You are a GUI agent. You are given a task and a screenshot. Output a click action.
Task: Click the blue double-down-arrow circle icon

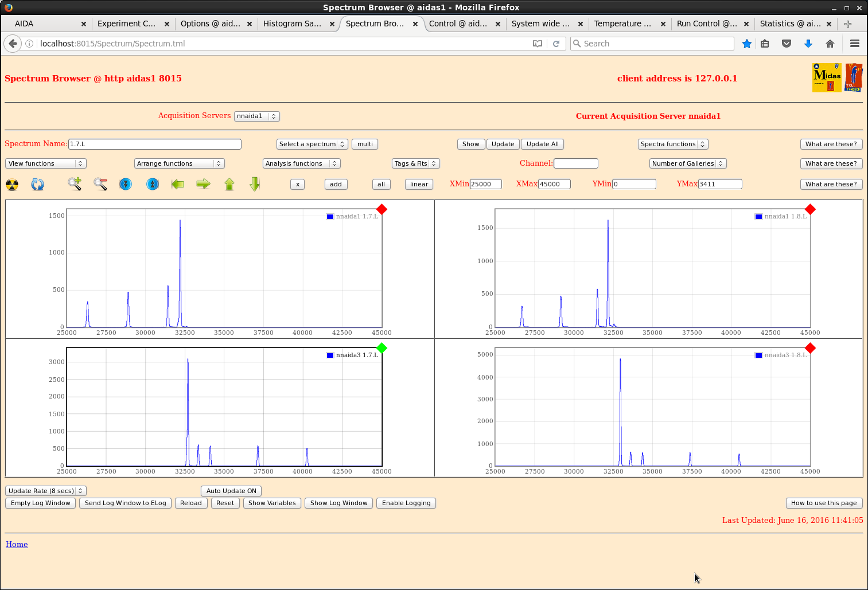click(x=126, y=184)
